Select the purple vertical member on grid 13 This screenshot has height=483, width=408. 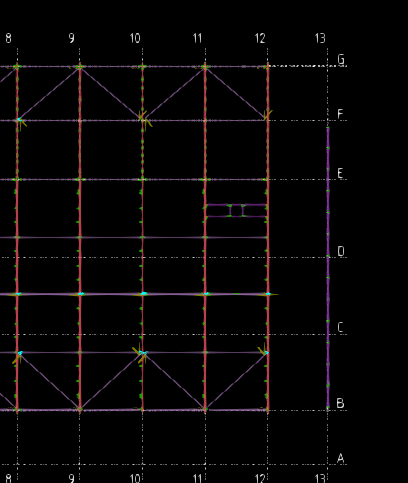coord(328,268)
